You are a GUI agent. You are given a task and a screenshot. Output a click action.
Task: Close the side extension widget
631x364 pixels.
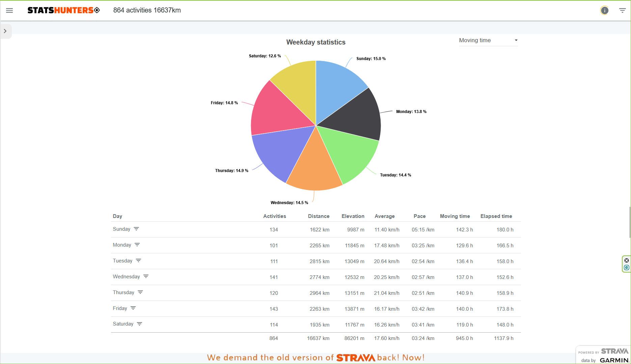pos(626,260)
